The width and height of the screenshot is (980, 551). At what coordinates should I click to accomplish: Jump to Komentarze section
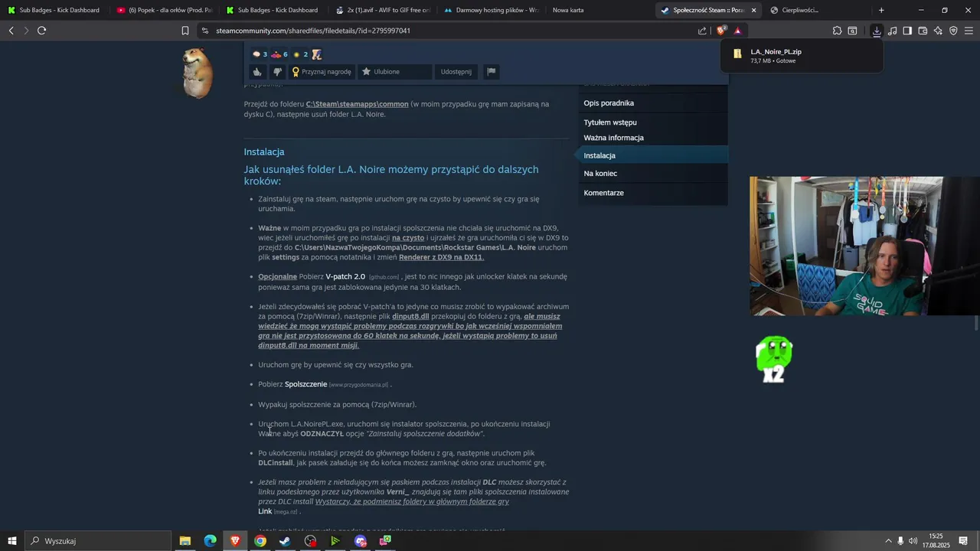tap(603, 193)
